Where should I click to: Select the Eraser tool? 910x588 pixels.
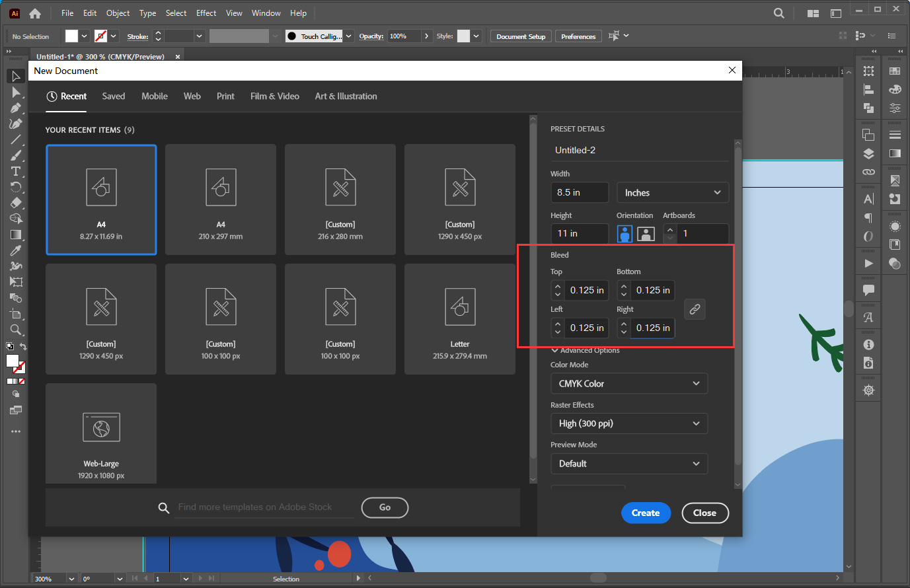point(16,203)
